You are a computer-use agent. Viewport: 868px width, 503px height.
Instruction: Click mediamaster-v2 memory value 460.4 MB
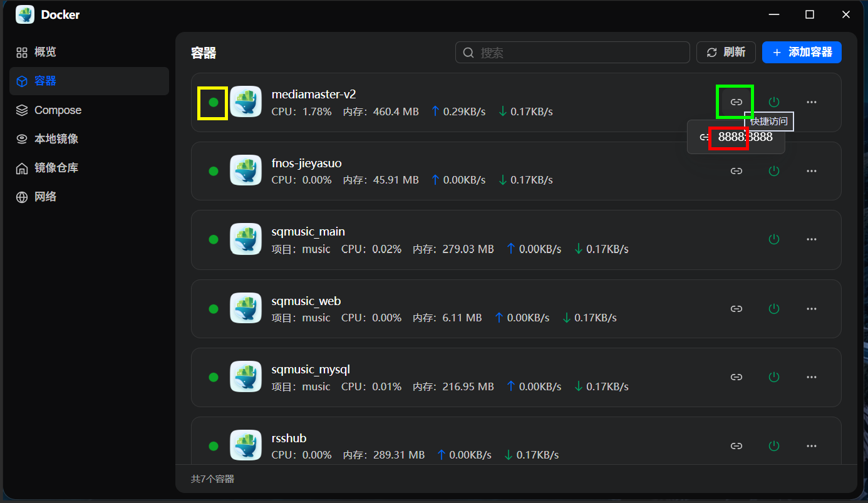pyautogui.click(x=396, y=111)
